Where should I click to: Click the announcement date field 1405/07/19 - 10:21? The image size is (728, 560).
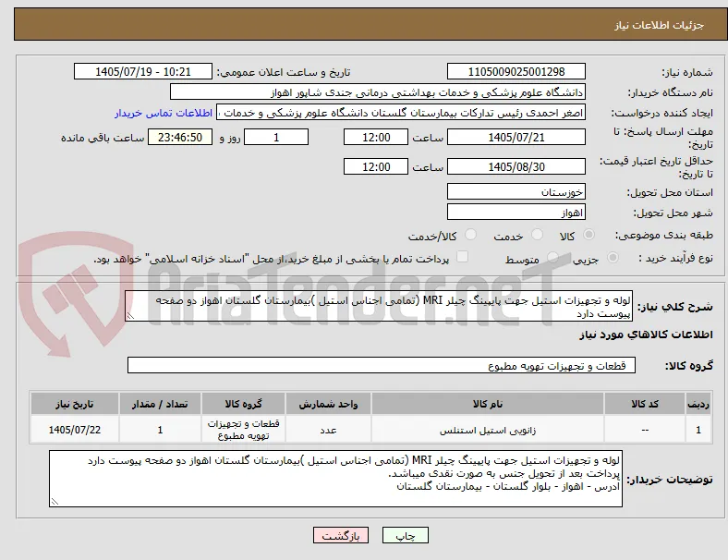coord(143,72)
